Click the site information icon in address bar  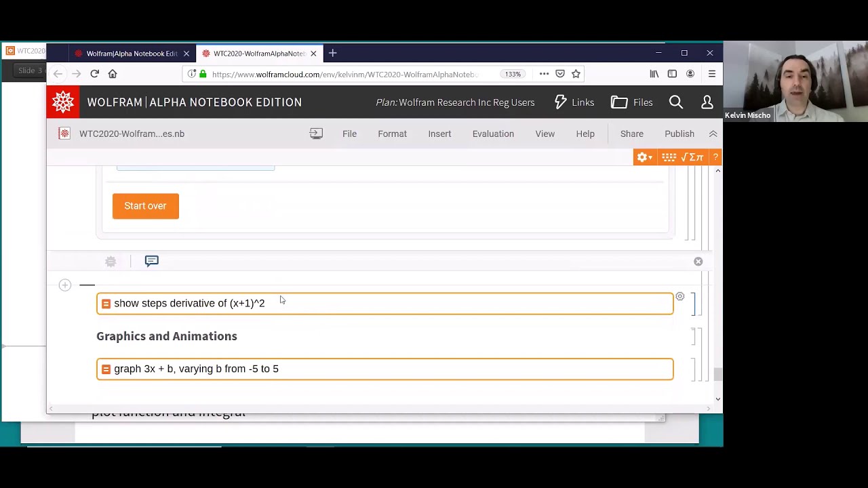(x=192, y=74)
